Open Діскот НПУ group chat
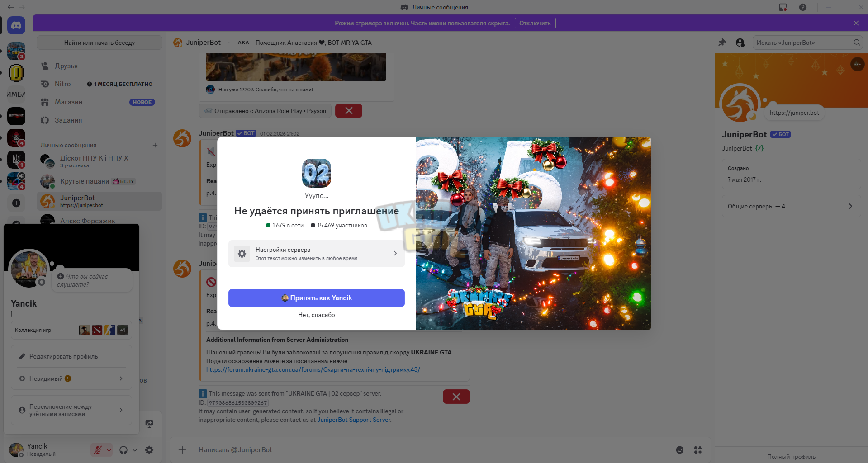This screenshot has height=463, width=868. [x=100, y=161]
